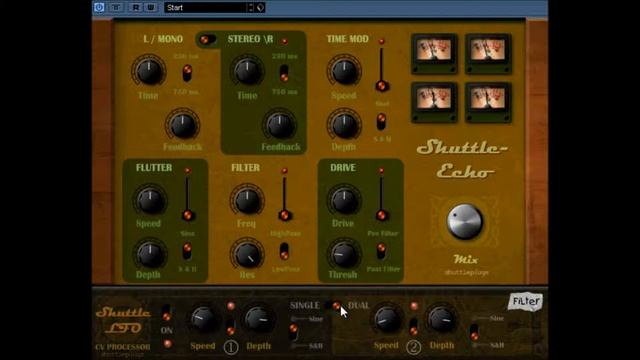
Task: Click the LFO 1 indicator LED
Action: pyautogui.click(x=231, y=306)
